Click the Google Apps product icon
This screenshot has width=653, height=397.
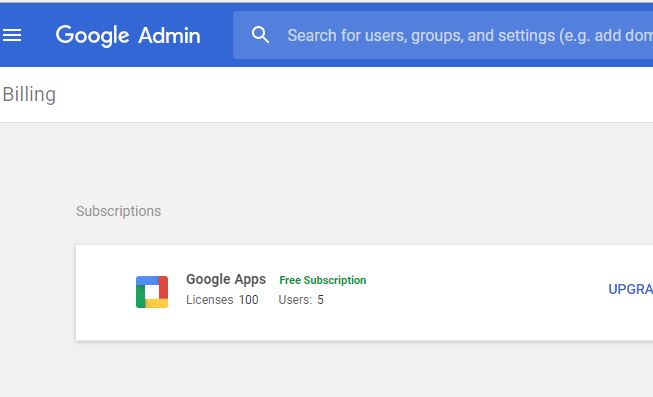[152, 292]
